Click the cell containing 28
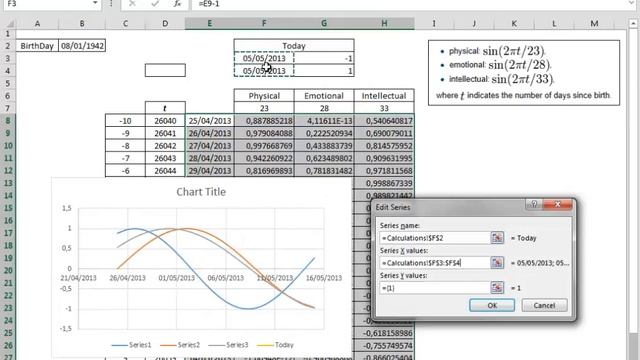The height and width of the screenshot is (360, 640). (324, 108)
